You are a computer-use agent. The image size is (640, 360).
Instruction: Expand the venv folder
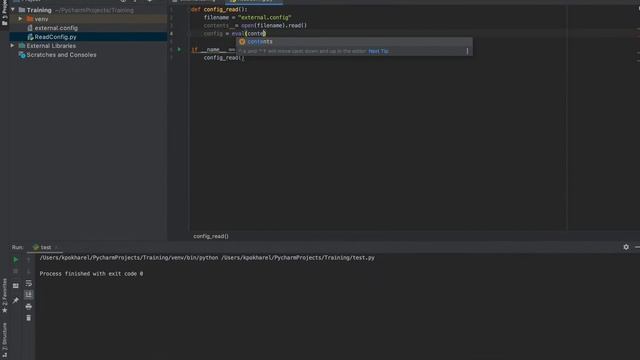[20, 19]
